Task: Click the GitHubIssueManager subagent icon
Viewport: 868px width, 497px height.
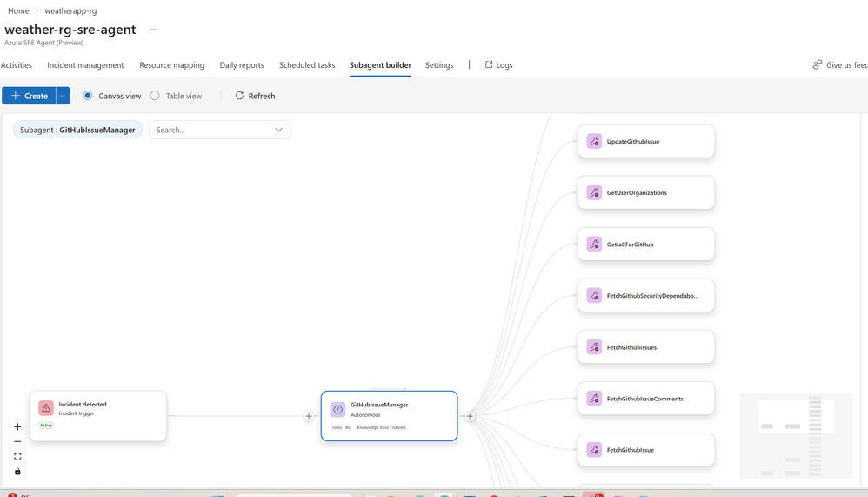Action: [337, 409]
